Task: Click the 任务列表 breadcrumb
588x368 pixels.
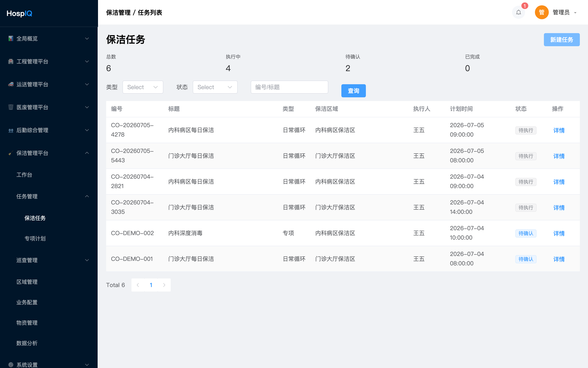Action: [150, 12]
